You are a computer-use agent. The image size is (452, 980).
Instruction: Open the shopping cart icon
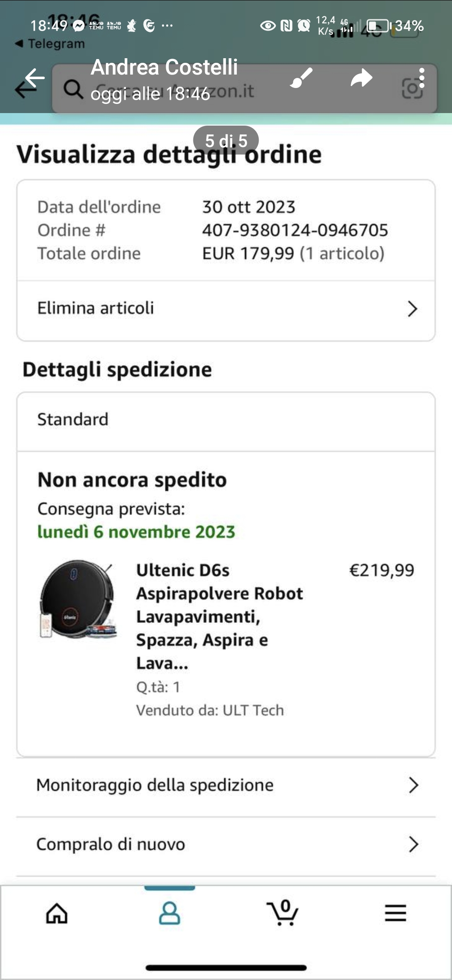[282, 913]
